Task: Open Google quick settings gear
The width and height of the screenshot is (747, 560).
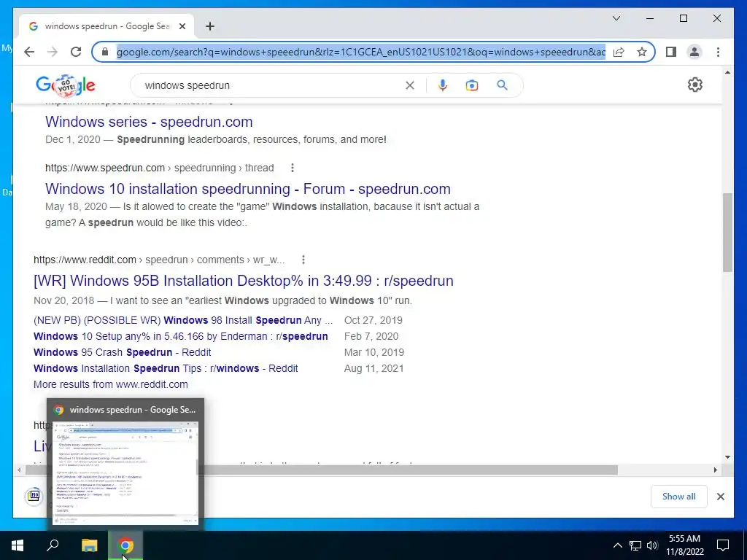Action: [x=695, y=85]
